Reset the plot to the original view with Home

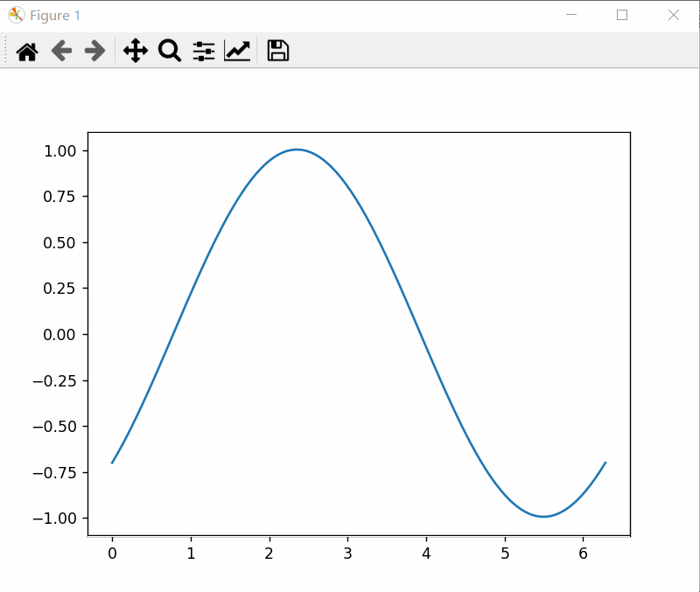pyautogui.click(x=27, y=51)
